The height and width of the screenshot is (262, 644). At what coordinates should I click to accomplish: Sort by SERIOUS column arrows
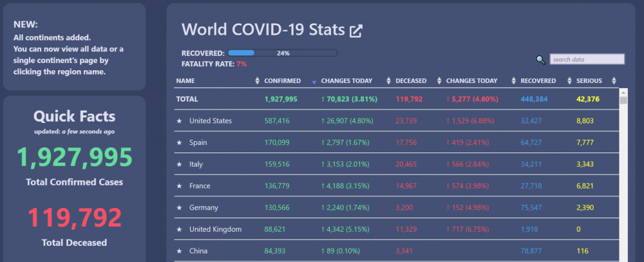pyautogui.click(x=614, y=81)
